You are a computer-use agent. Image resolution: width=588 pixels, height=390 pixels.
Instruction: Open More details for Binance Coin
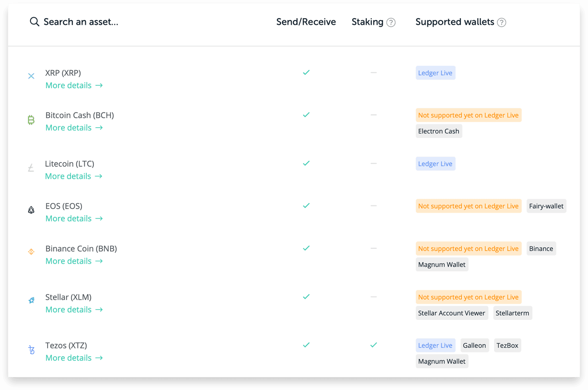pyautogui.click(x=74, y=261)
